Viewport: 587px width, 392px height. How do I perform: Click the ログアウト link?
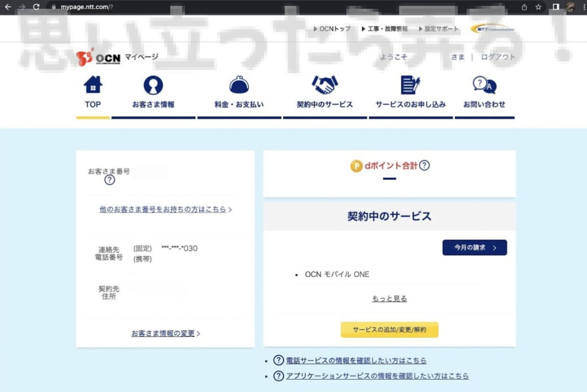tap(498, 57)
